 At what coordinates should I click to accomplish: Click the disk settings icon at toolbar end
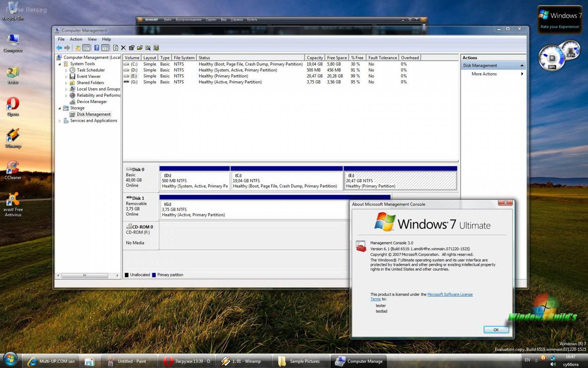156,48
